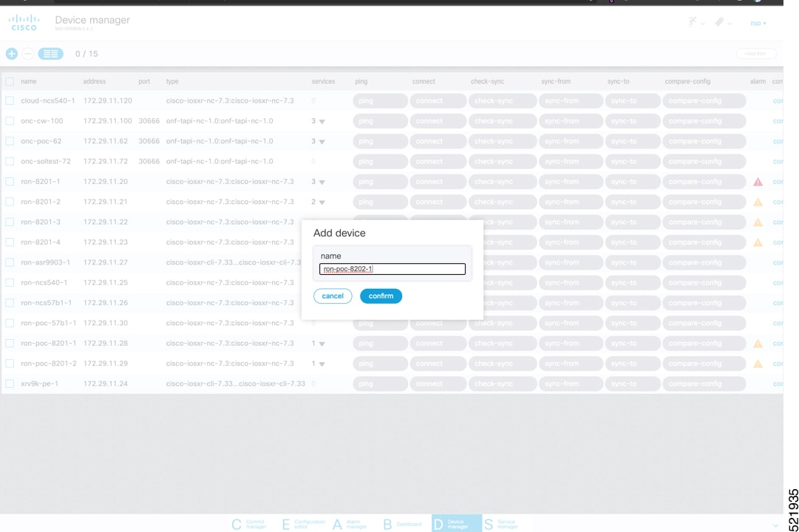Screen dimensions: 799x532
Task: Sort by the address column header
Action: (95, 81)
